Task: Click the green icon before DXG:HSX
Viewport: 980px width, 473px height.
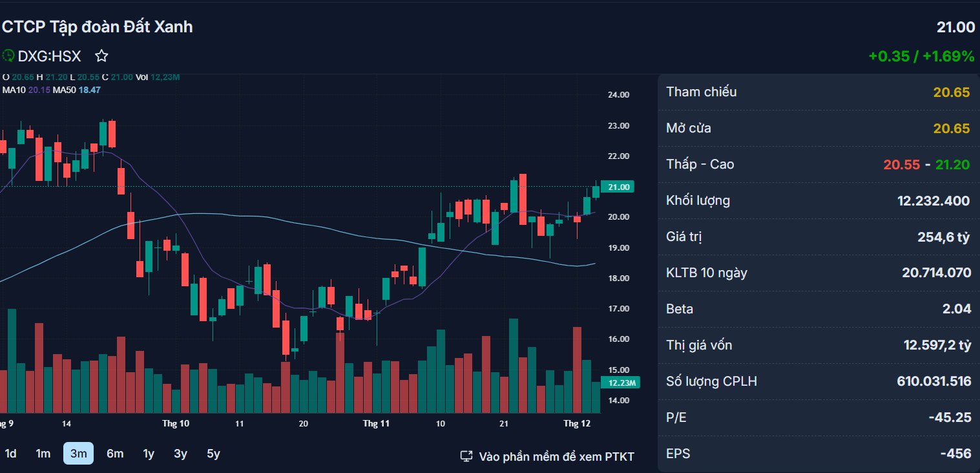Action: click(8, 56)
